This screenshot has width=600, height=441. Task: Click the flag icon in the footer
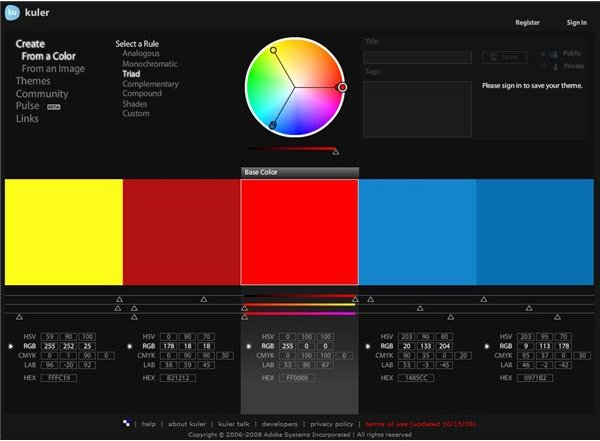tap(127, 423)
